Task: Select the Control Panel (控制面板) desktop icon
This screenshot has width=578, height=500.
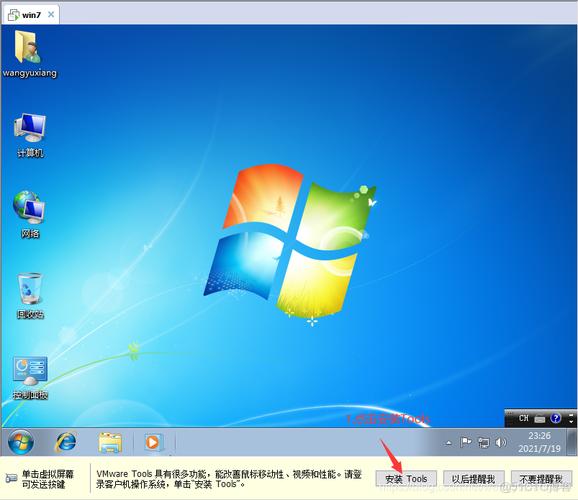Action: 30,378
